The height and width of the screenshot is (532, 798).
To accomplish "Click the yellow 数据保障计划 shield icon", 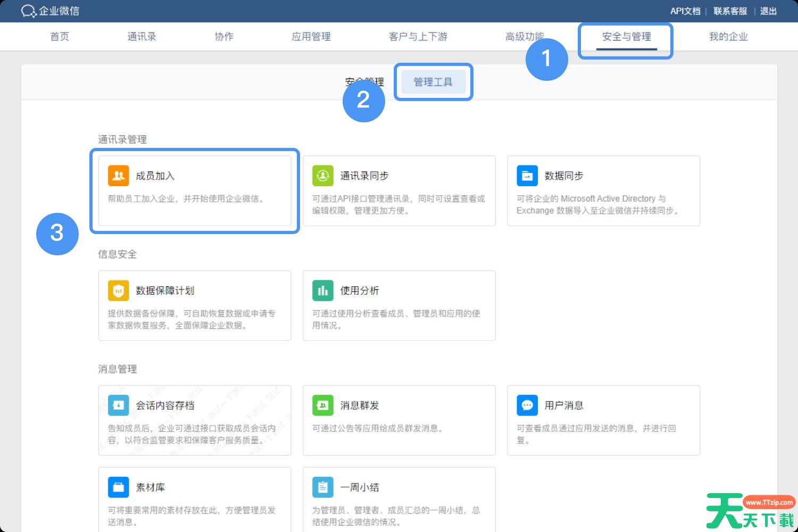I will pos(118,290).
